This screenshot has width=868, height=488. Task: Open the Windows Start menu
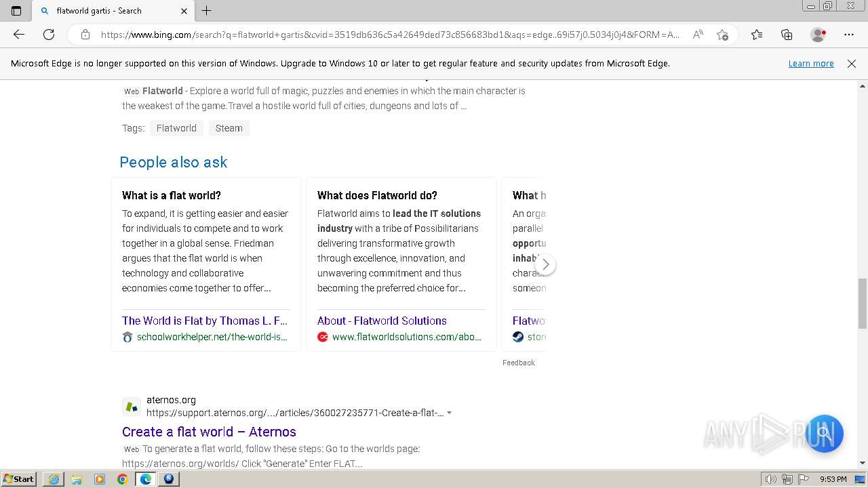point(19,479)
